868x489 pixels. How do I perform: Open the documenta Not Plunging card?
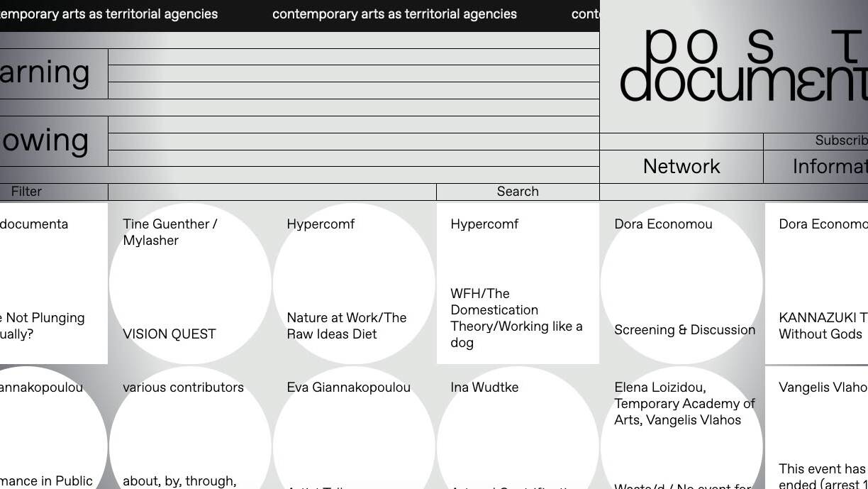click(x=50, y=284)
